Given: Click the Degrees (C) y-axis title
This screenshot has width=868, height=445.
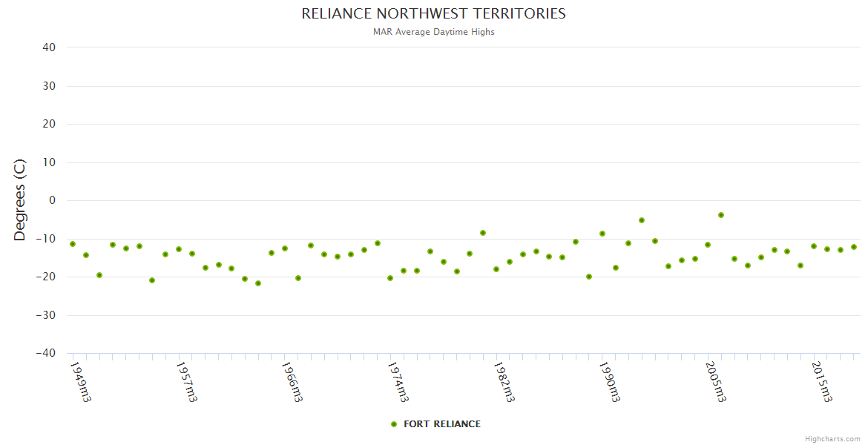Looking at the screenshot, I should (x=20, y=200).
